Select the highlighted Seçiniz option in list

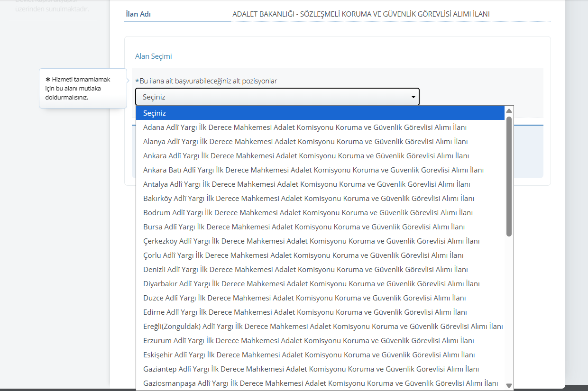pyautogui.click(x=320, y=113)
